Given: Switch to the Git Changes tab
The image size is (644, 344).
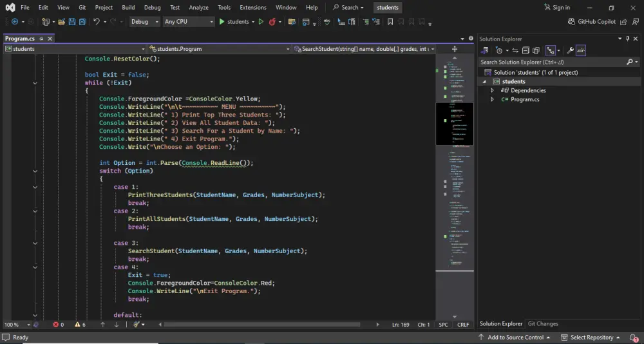Looking at the screenshot, I should click(x=543, y=324).
